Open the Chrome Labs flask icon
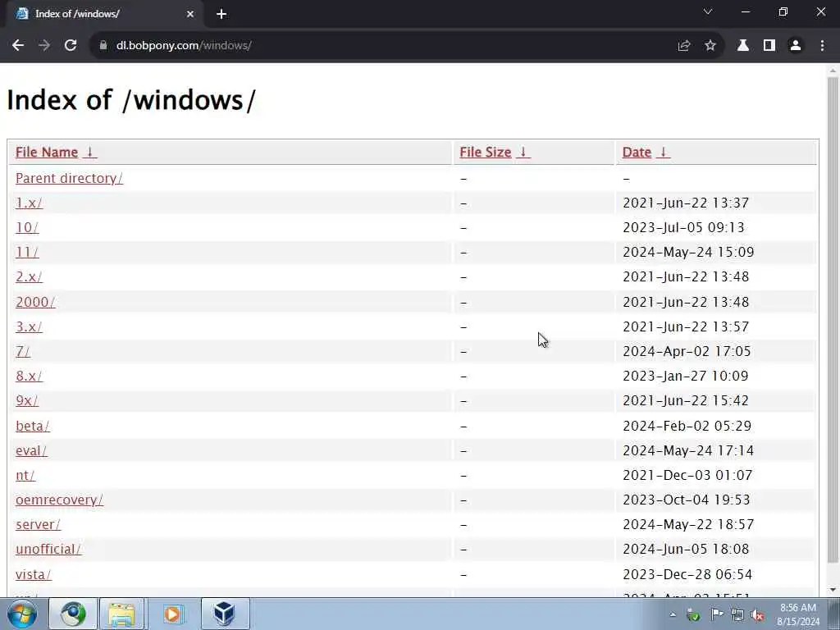Image resolution: width=840 pixels, height=630 pixels. (743, 46)
